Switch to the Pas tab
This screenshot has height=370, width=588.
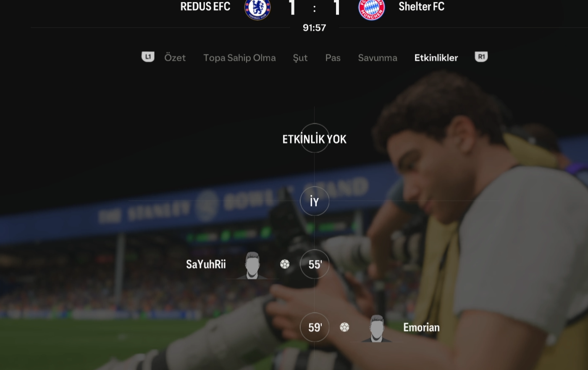pos(333,58)
